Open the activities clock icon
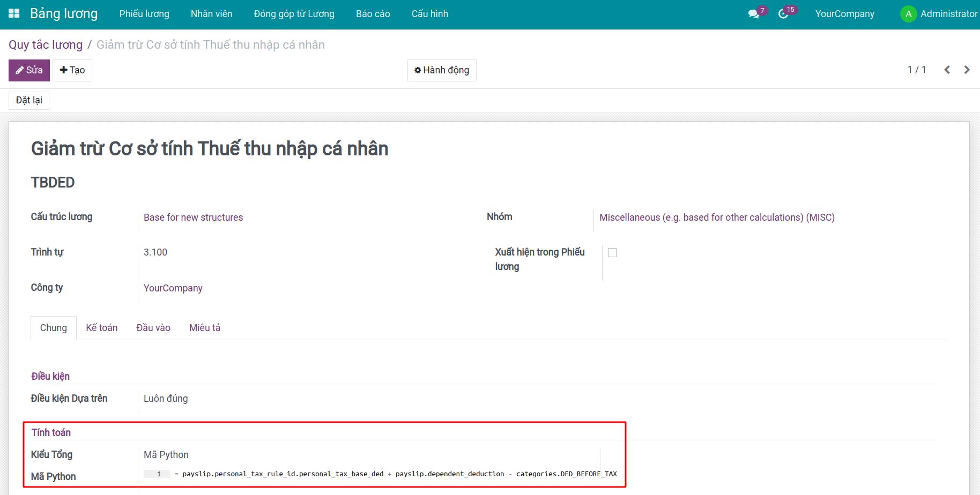The image size is (980, 495). pos(783,14)
